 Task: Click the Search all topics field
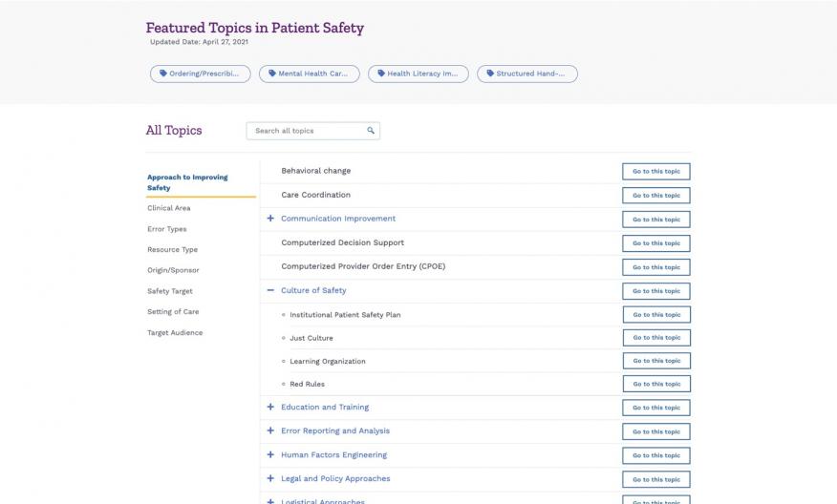tap(312, 131)
